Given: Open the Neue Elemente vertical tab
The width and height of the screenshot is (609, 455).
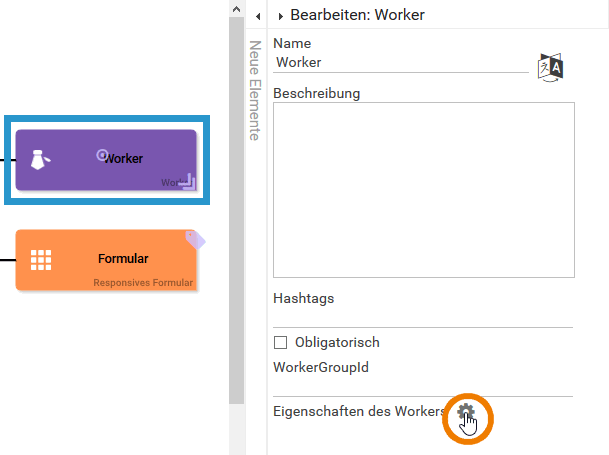Looking at the screenshot, I should (x=255, y=91).
